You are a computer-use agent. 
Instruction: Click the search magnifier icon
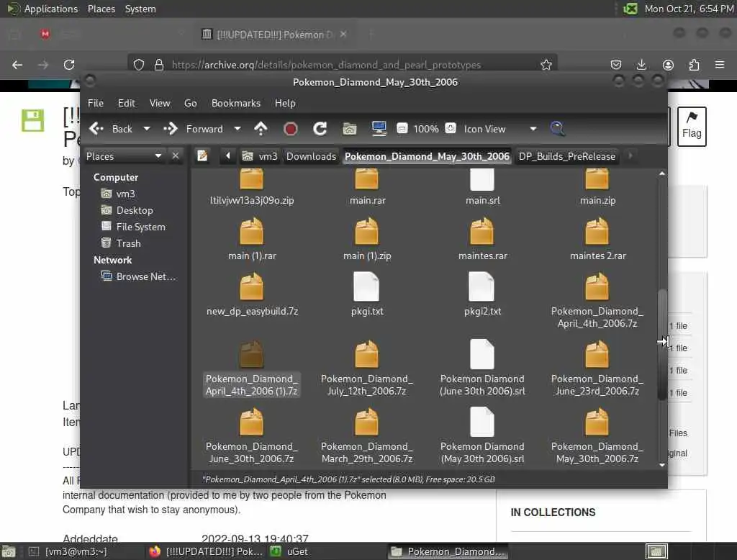pyautogui.click(x=558, y=128)
